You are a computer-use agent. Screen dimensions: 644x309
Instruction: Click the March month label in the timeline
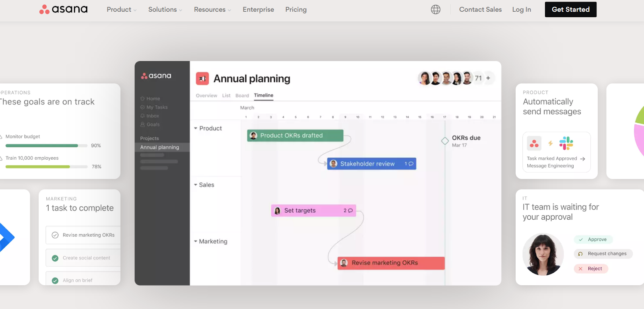(247, 108)
